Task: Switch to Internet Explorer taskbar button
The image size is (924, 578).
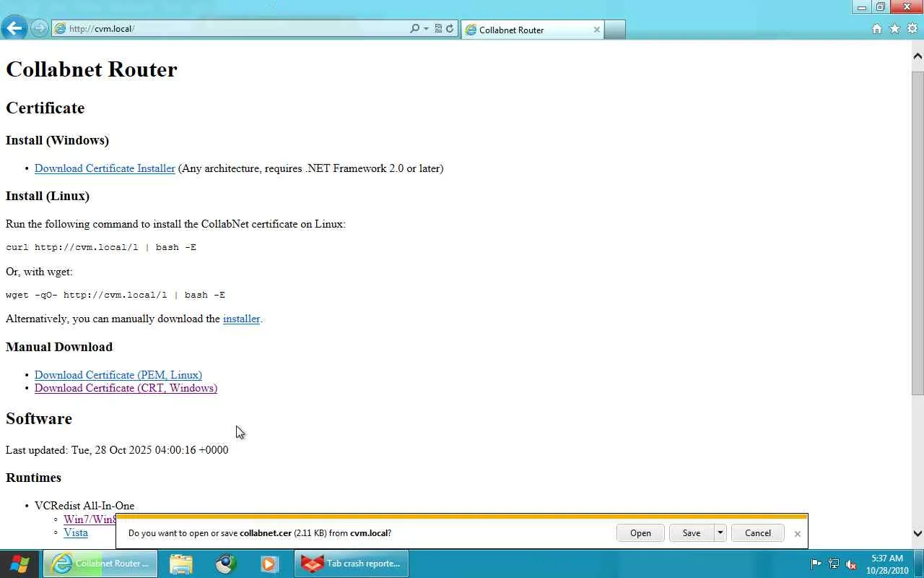Action: pos(100,564)
